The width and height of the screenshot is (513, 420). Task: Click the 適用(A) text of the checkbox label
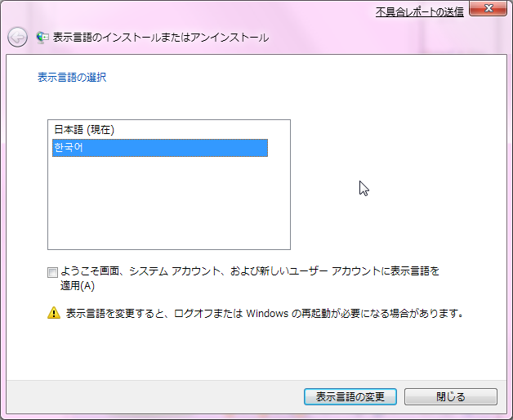tap(78, 286)
